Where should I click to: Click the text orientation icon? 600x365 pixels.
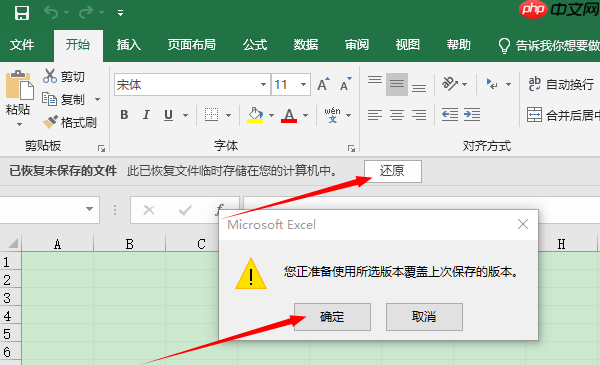click(450, 84)
